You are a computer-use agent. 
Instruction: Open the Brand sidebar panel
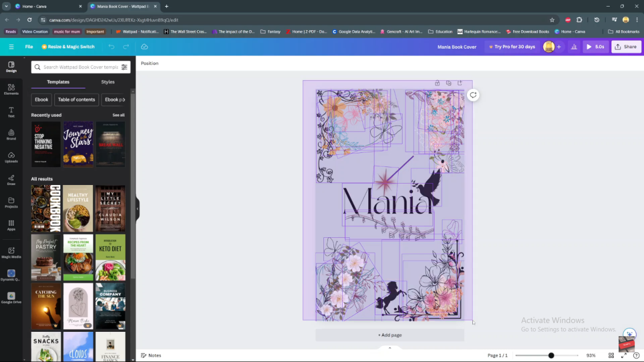(11, 135)
